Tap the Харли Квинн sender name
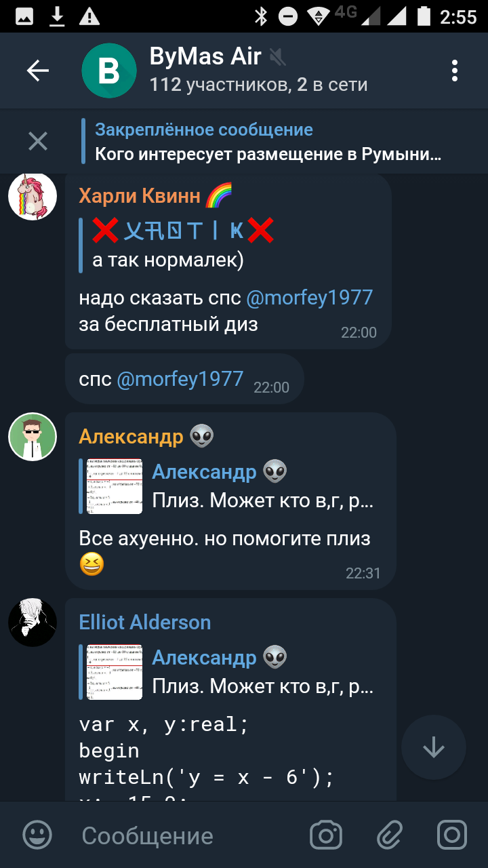 [x=140, y=196]
